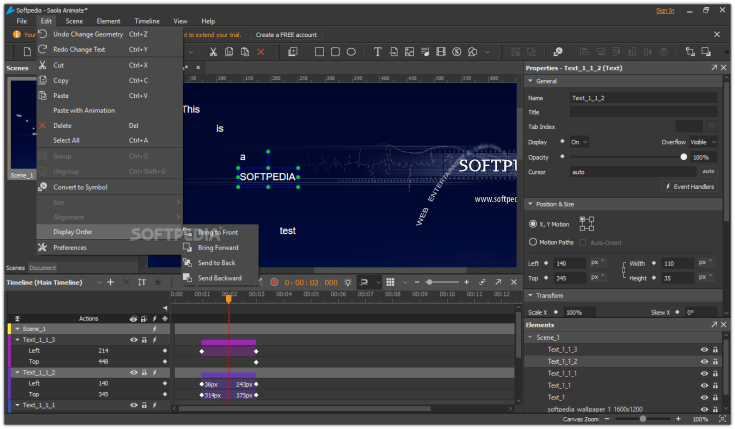
Task: Click the Sign In link
Action: tap(665, 10)
